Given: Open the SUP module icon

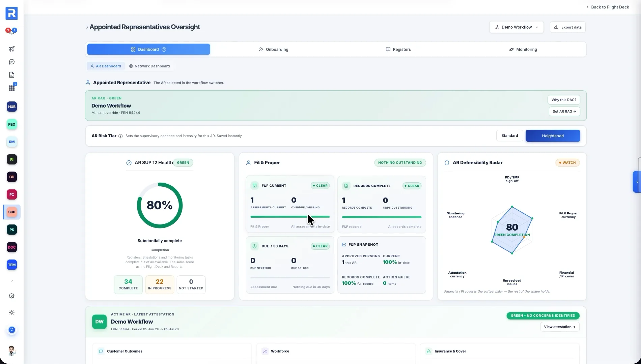Looking at the screenshot, I should coord(12,212).
